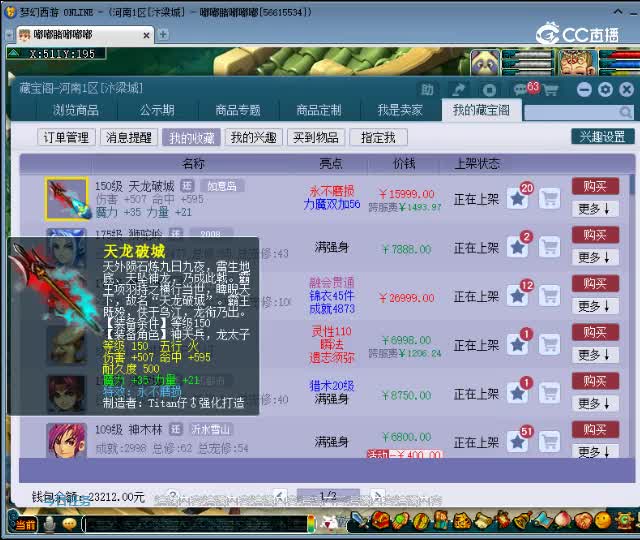Click the share arrow icon in header
Screen dimensions: 640x540
point(458,89)
